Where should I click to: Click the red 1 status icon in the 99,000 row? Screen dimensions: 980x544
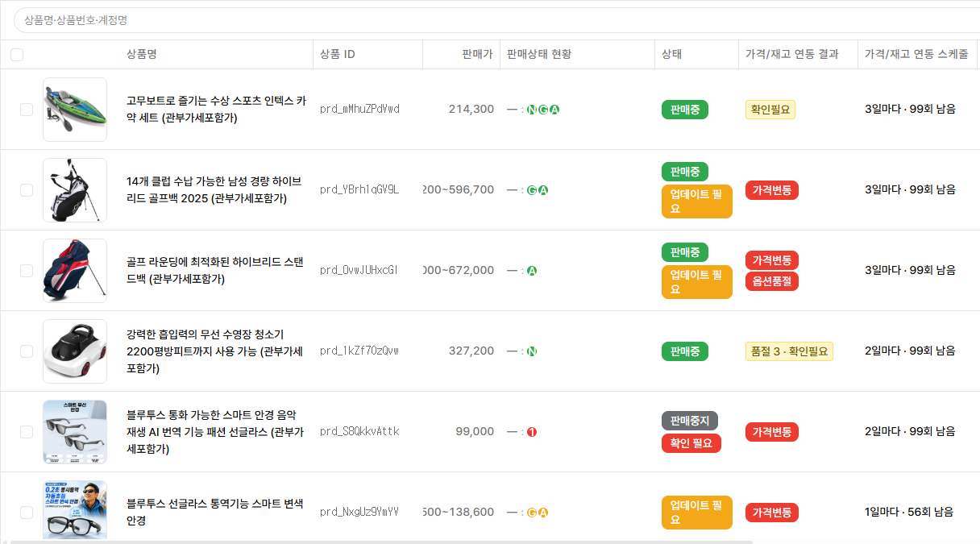[x=532, y=432]
